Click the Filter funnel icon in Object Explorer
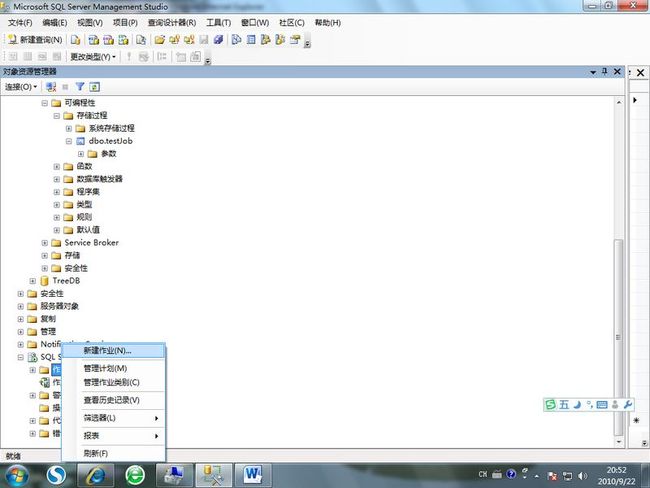This screenshot has width=650, height=488. click(80, 87)
